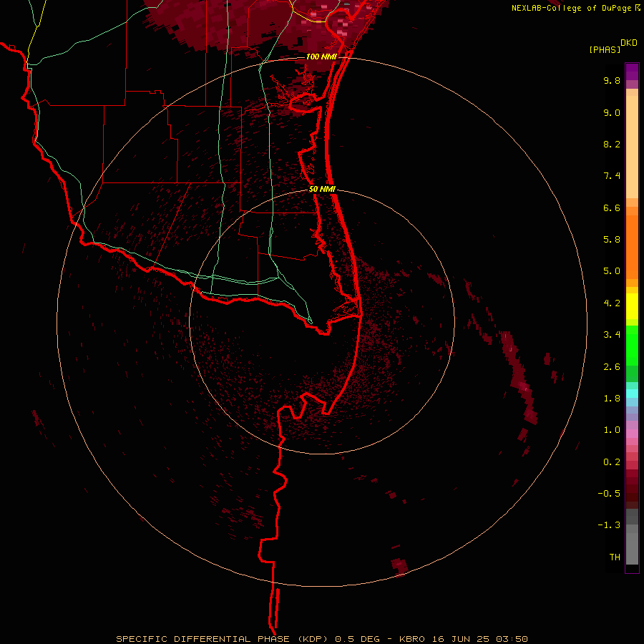Click the TH threshold label on scale

(x=615, y=557)
